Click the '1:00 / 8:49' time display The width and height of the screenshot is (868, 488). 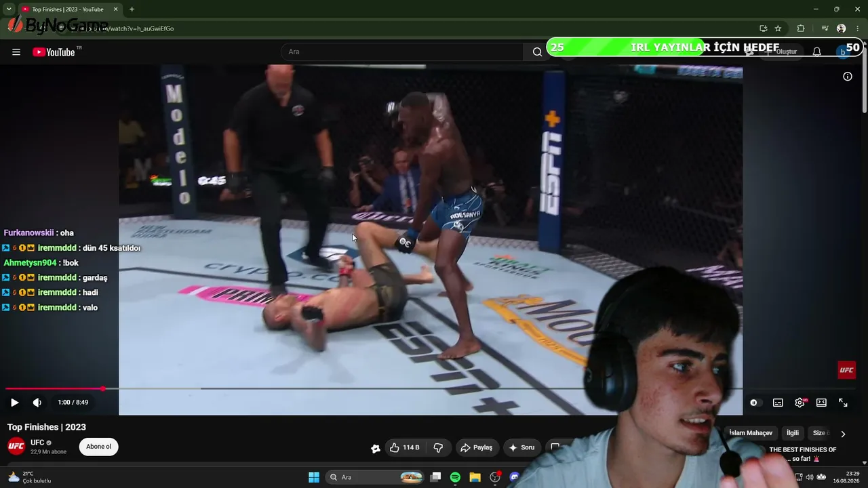tap(73, 403)
